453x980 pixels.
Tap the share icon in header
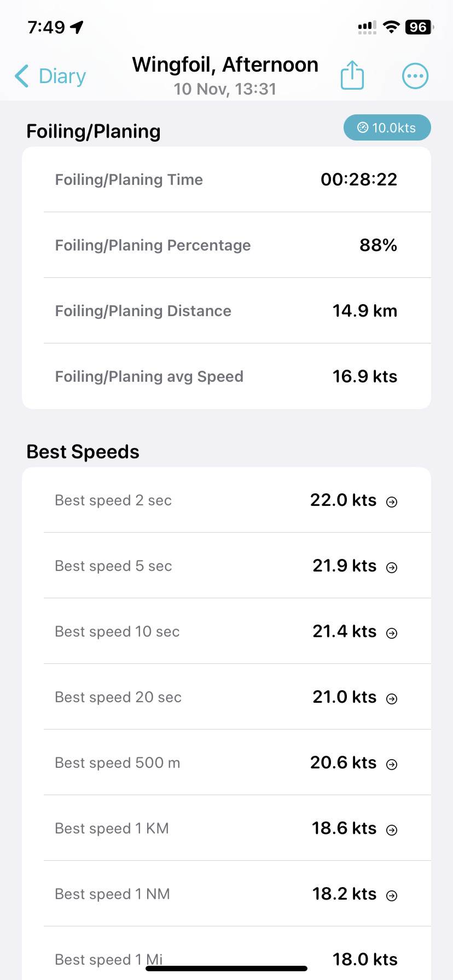[x=352, y=75]
